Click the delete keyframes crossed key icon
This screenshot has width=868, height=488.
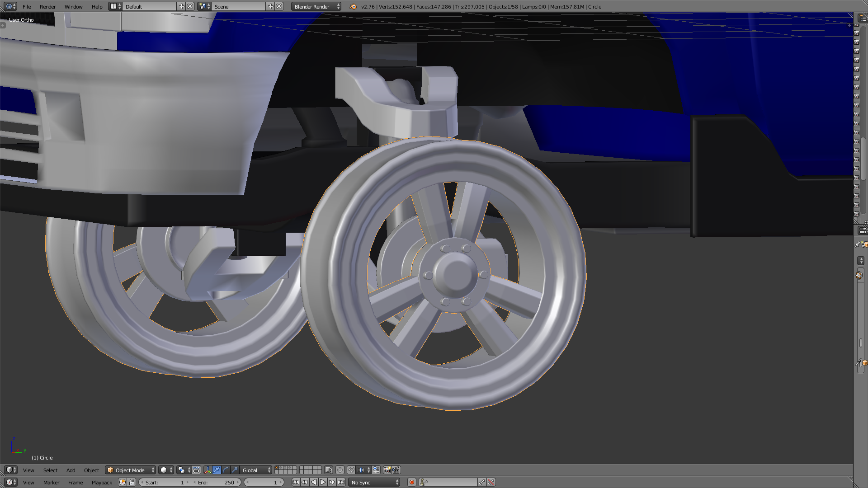click(x=491, y=482)
